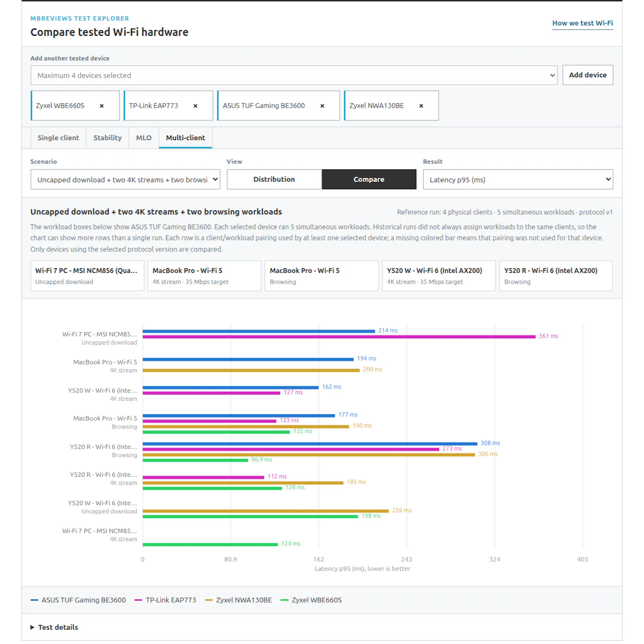Toggle Zyxel WBE660S legend entry
The height and width of the screenshot is (644, 644).
click(311, 600)
